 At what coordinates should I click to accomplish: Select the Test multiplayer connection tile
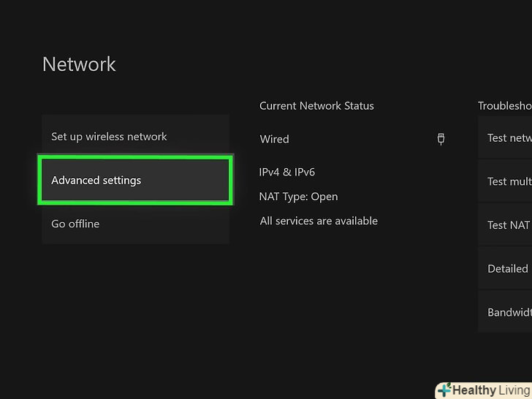point(507,181)
